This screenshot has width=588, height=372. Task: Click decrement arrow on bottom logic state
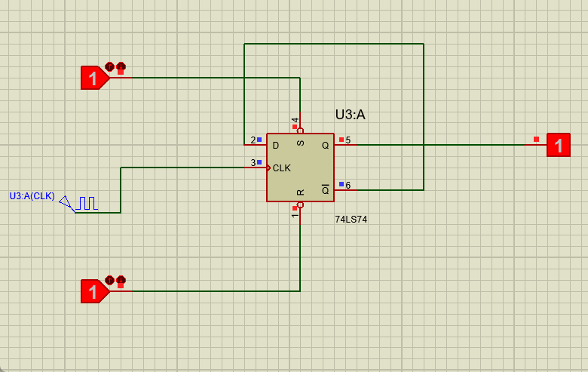[x=121, y=280]
